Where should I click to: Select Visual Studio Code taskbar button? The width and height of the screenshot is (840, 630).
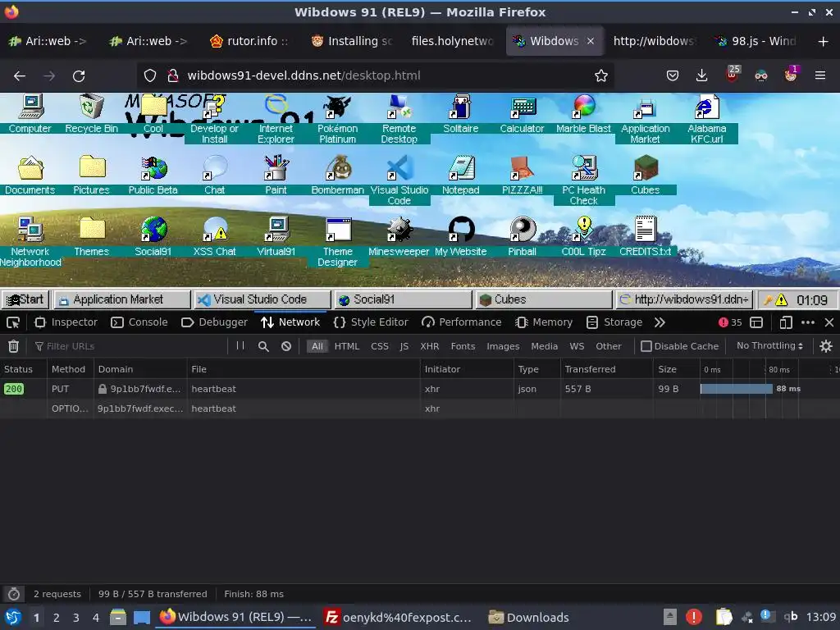coord(262,300)
